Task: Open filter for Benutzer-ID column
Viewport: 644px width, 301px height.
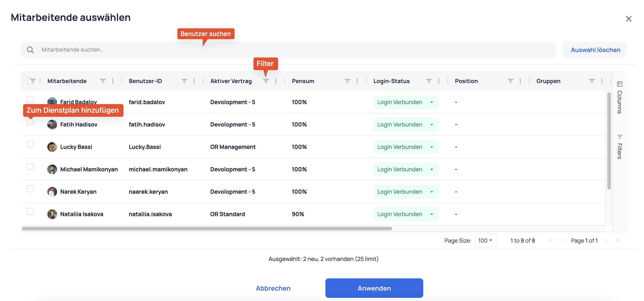Action: tap(184, 81)
